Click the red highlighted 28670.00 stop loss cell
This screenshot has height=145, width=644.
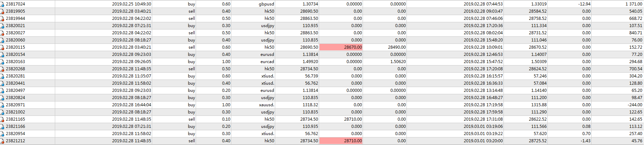(x=341, y=47)
